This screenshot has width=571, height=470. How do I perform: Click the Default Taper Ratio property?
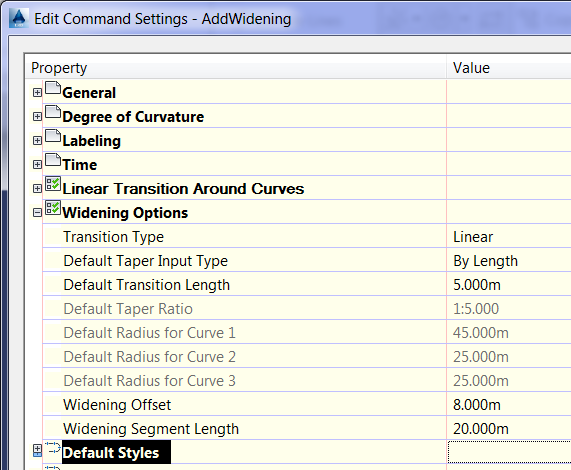pyautogui.click(x=128, y=309)
